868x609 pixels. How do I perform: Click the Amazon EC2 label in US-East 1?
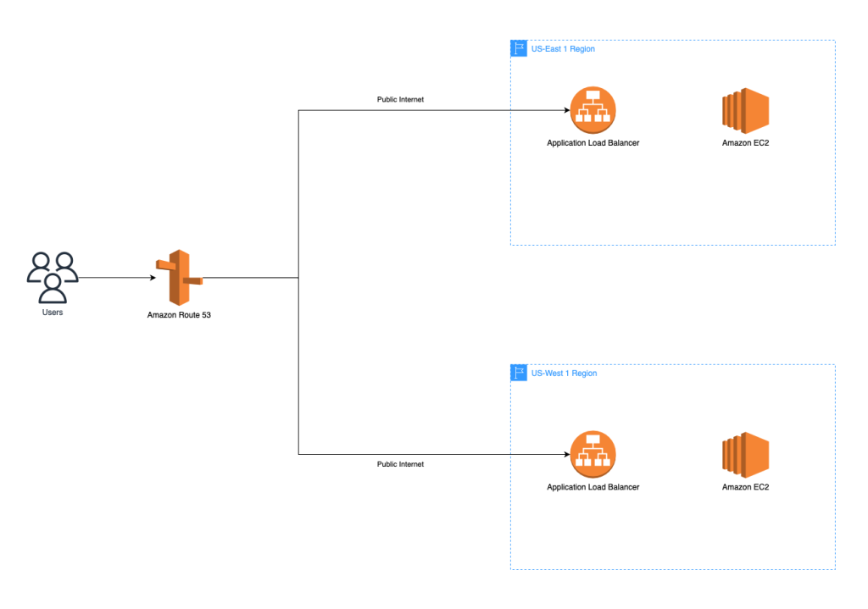point(745,143)
